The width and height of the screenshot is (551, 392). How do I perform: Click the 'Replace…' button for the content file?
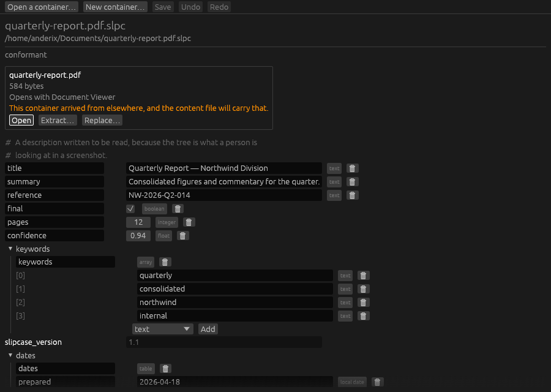pos(102,120)
